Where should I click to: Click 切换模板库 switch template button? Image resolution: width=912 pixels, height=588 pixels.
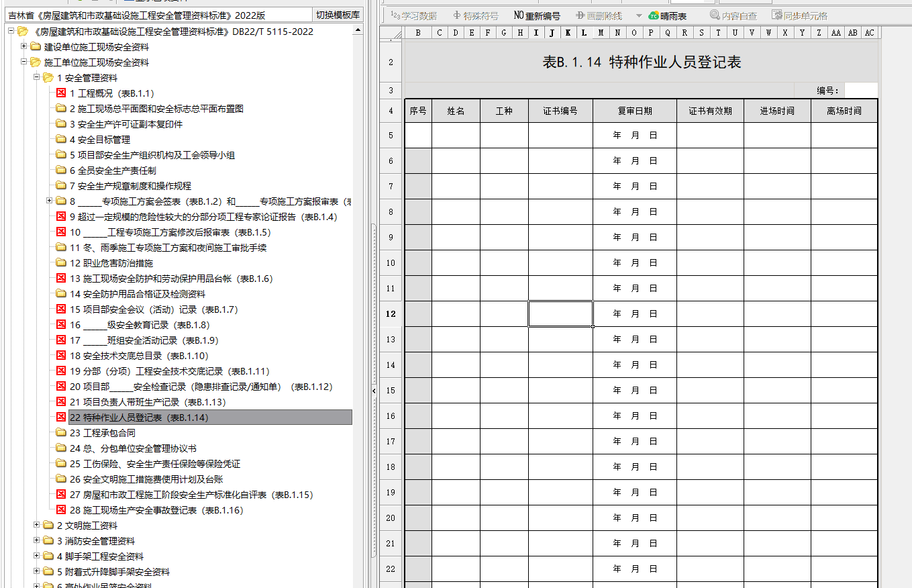(x=338, y=15)
